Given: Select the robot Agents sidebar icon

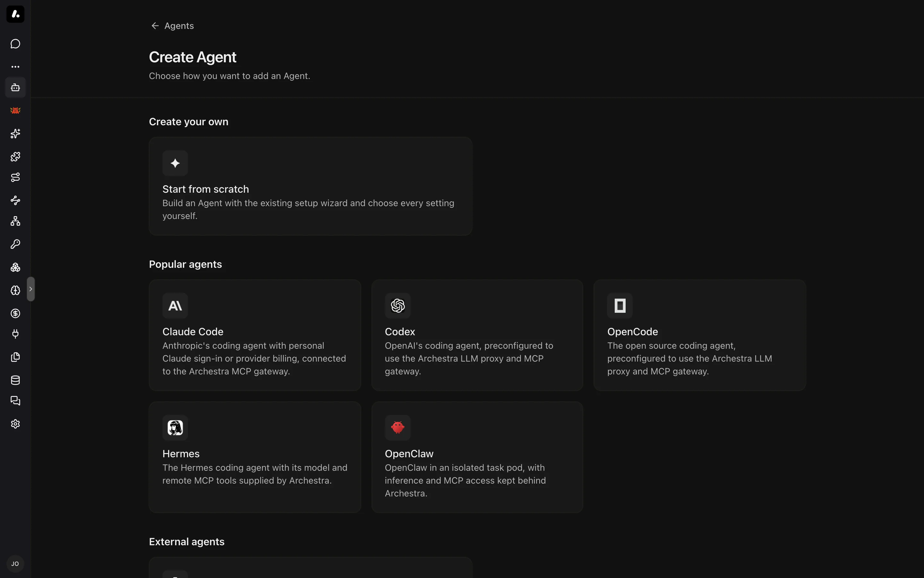Looking at the screenshot, I should pos(15,88).
